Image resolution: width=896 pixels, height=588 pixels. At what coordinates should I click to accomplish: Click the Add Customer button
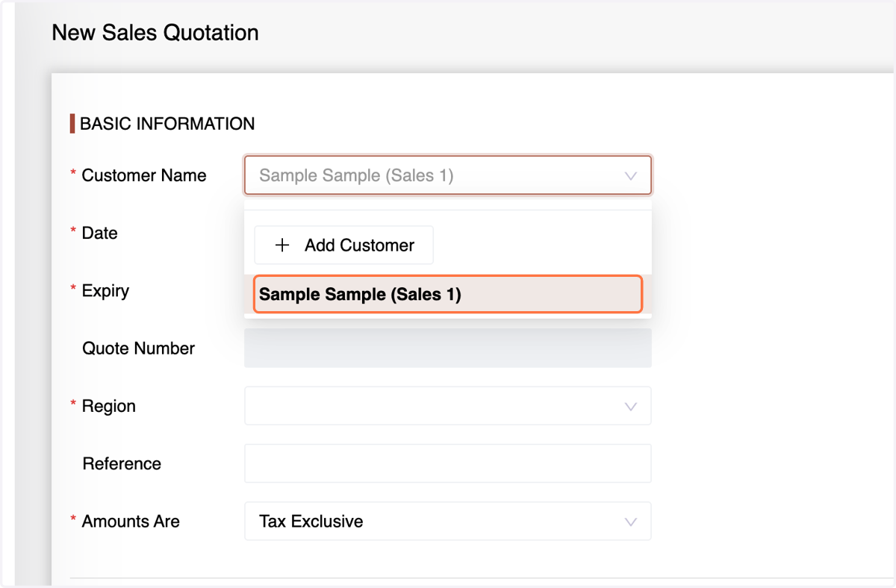coord(343,245)
